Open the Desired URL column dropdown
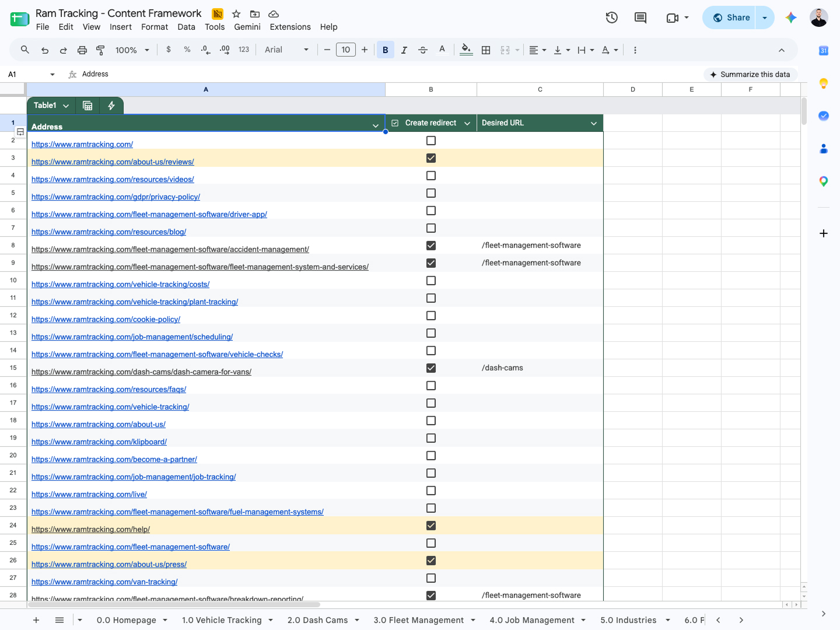Image resolution: width=840 pixels, height=630 pixels. 594,123
